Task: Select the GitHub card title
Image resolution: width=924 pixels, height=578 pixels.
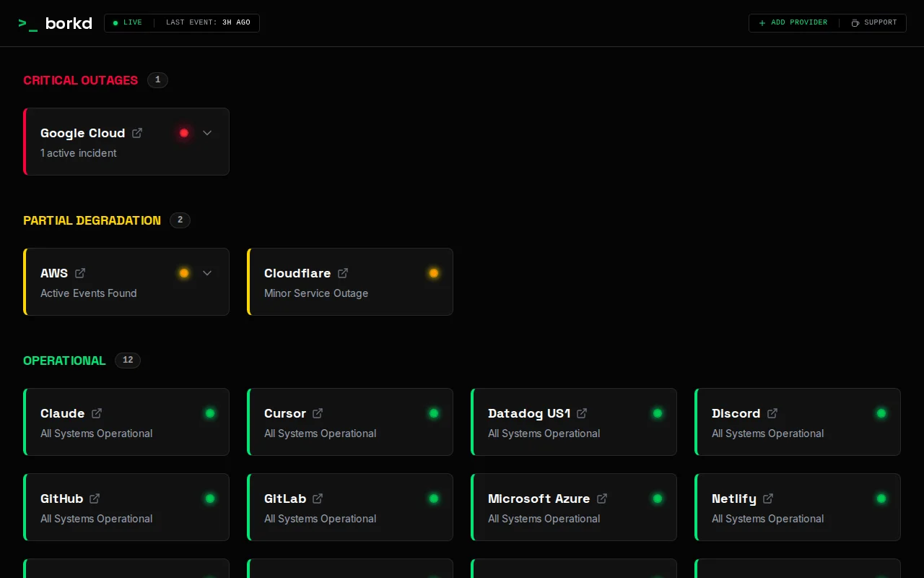Action: [62, 499]
